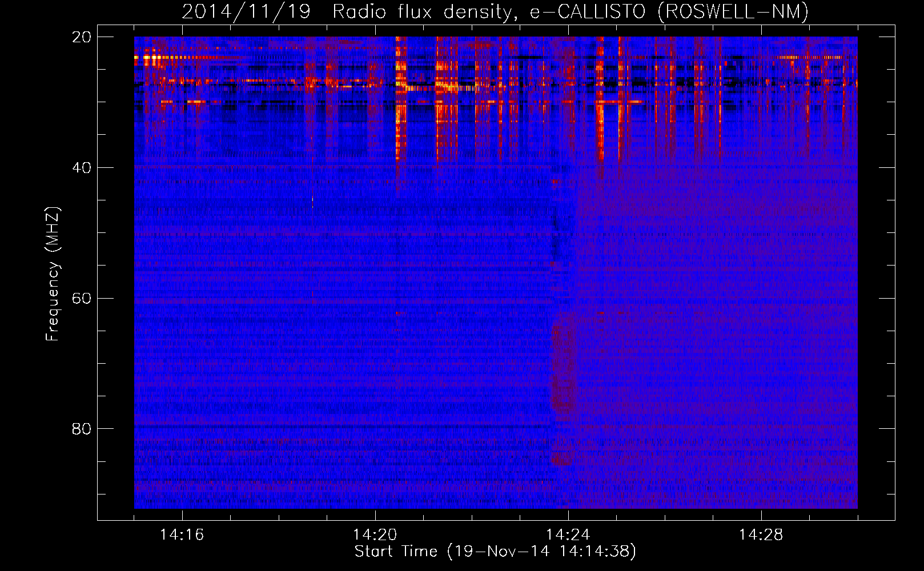The height and width of the screenshot is (571, 924).
Task: Click the time tick label '14:24'
Action: click(x=568, y=534)
